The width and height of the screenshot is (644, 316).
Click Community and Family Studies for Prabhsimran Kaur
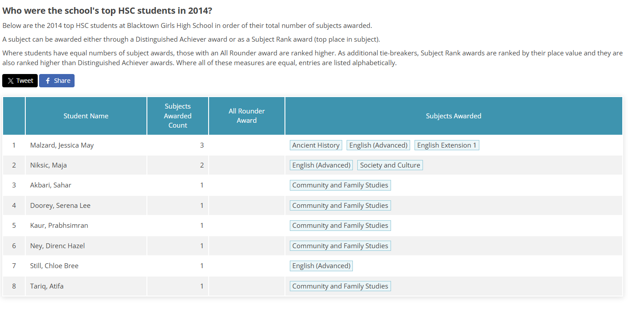coord(340,226)
